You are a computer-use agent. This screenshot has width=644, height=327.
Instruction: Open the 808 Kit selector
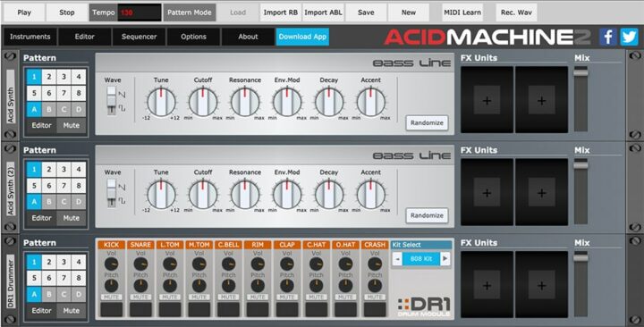(x=421, y=259)
